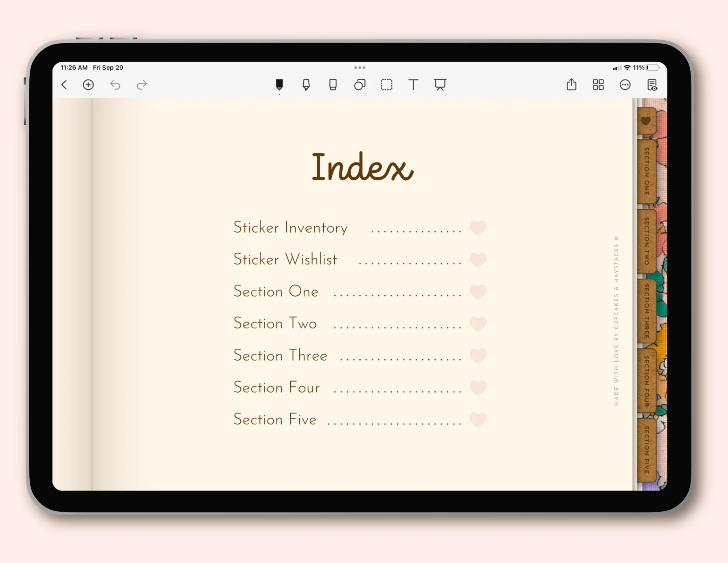The height and width of the screenshot is (563, 728).
Task: Select the pen tool in toolbar
Action: [x=279, y=85]
